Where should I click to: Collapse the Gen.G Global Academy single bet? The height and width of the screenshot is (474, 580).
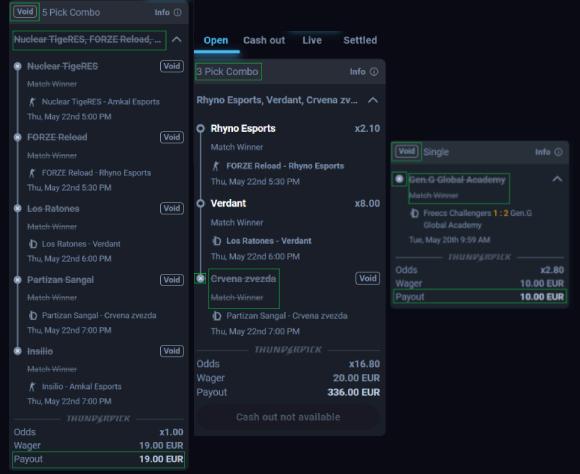557,179
